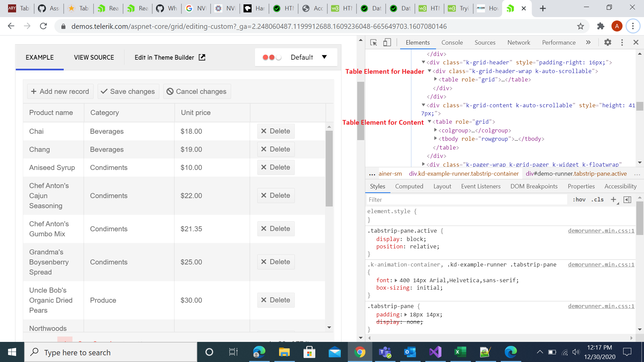644x362 pixels.
Task: Open Visual Studio from the taskbar
Action: pos(435,352)
